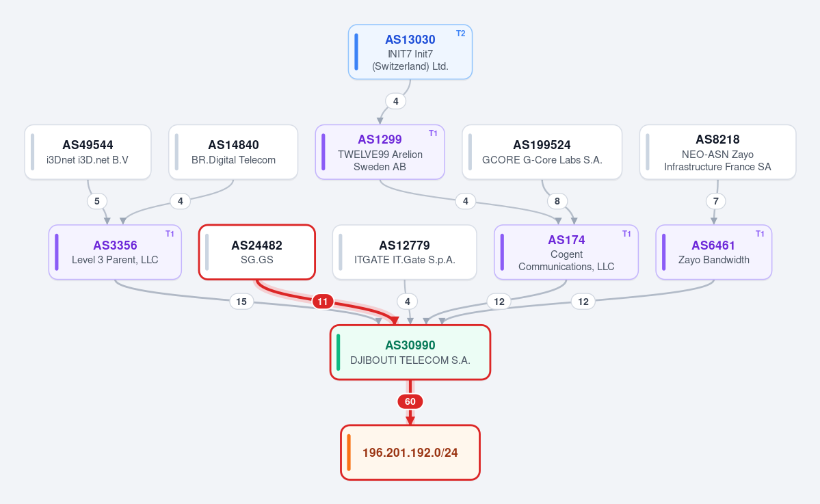
Task: Select the AS13030 Init7 node
Action: coord(410,52)
